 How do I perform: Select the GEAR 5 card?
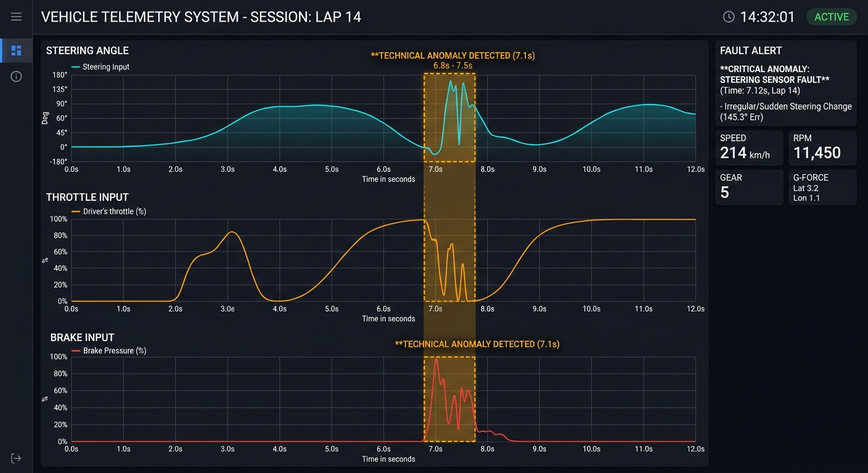[x=749, y=187]
